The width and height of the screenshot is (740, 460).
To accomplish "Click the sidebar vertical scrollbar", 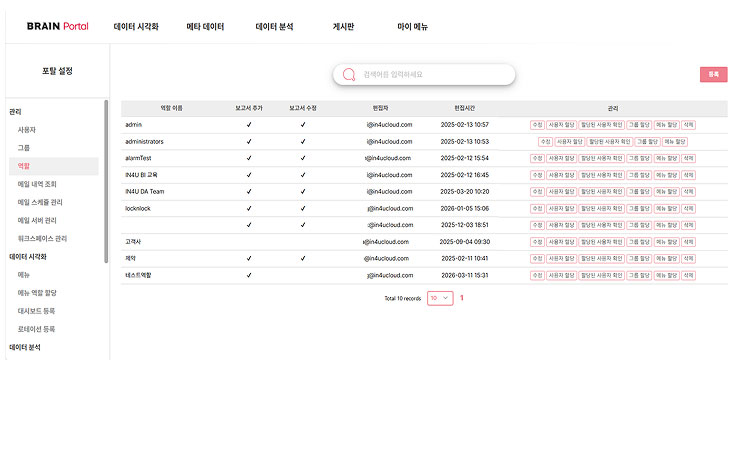I will pos(106,181).
